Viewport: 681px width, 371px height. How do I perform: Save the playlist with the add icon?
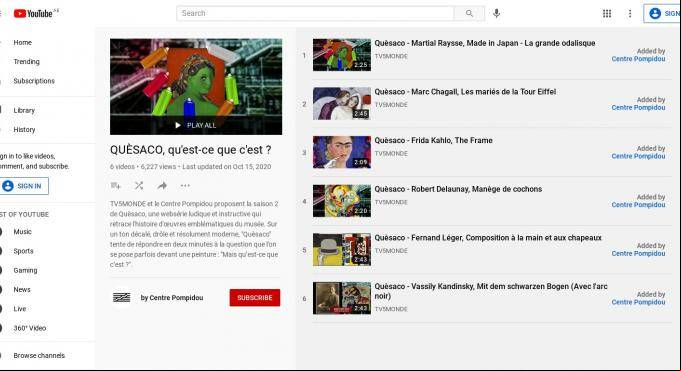tap(116, 186)
